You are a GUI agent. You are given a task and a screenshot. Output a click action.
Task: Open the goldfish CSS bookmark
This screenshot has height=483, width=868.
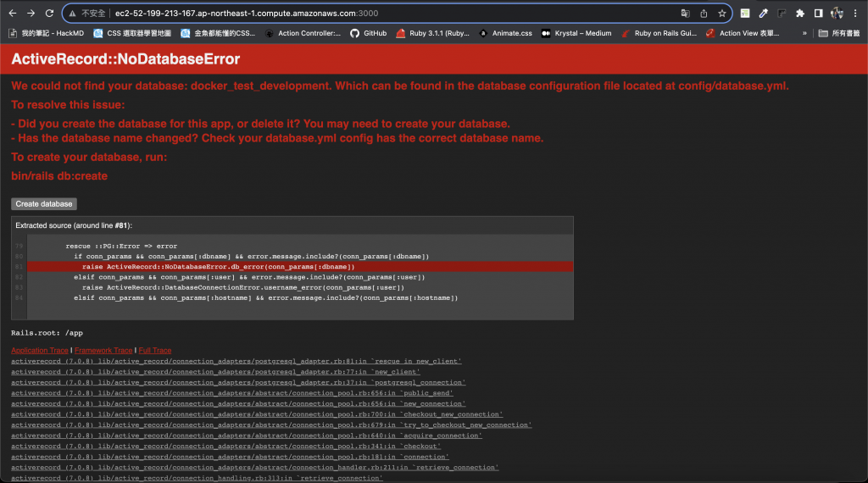218,33
